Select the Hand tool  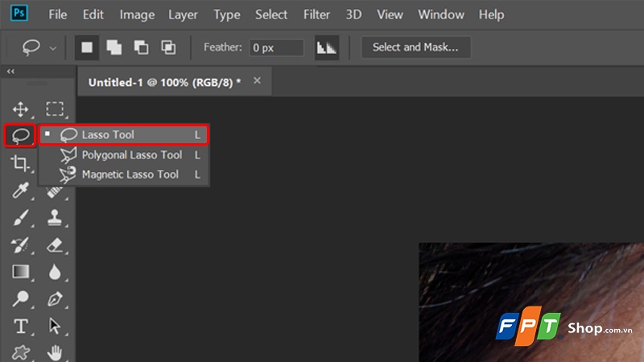55,352
